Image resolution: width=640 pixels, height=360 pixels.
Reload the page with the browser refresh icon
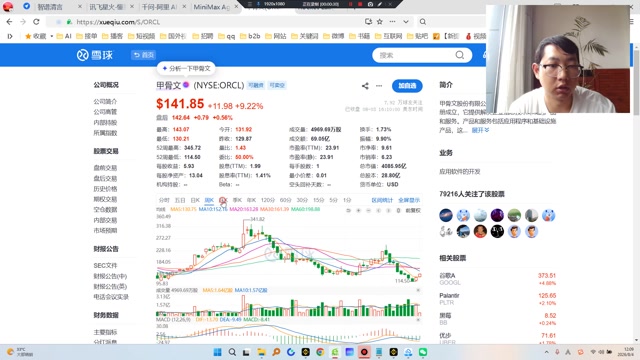(x=36, y=22)
